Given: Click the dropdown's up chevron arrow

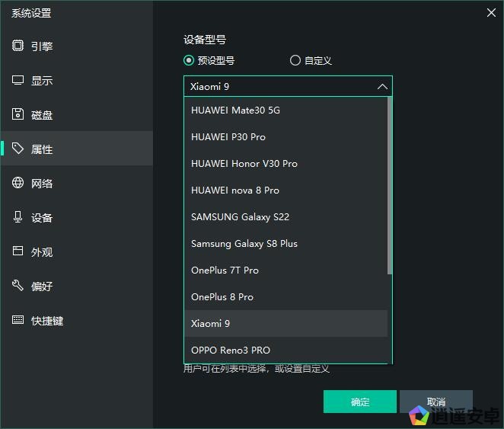Looking at the screenshot, I should 382,87.
